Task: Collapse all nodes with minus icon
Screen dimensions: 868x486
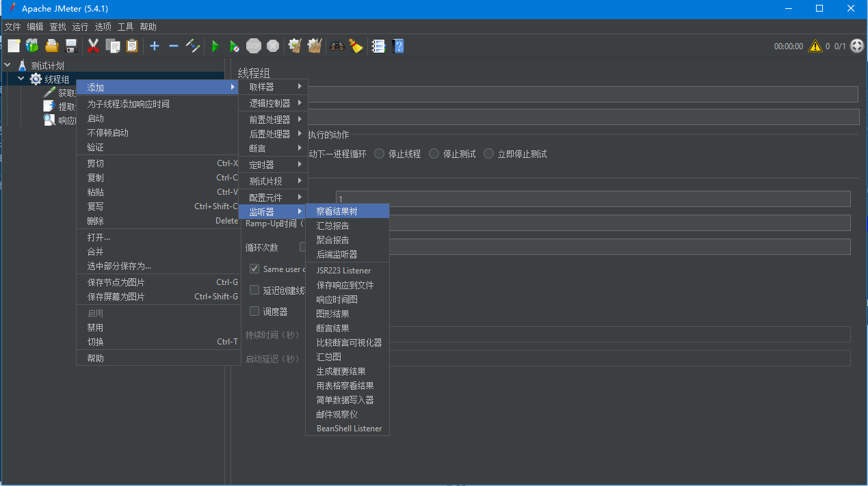Action: (173, 46)
